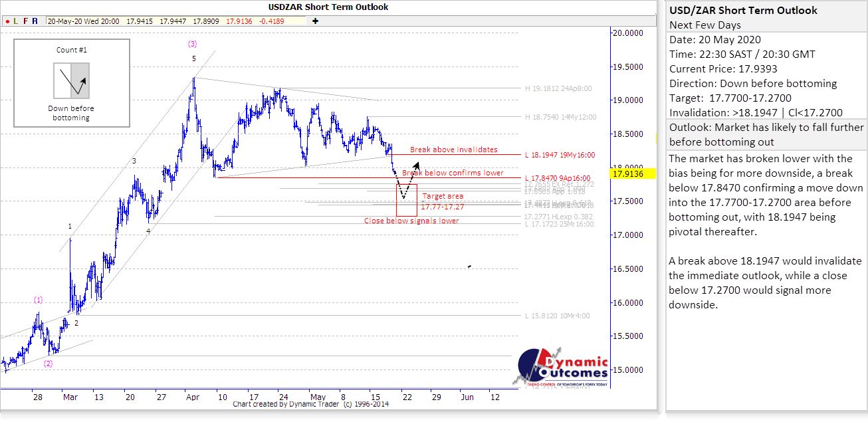
Task: Click the level label H 19.1812 24Ap8:00
Action: pyautogui.click(x=558, y=88)
